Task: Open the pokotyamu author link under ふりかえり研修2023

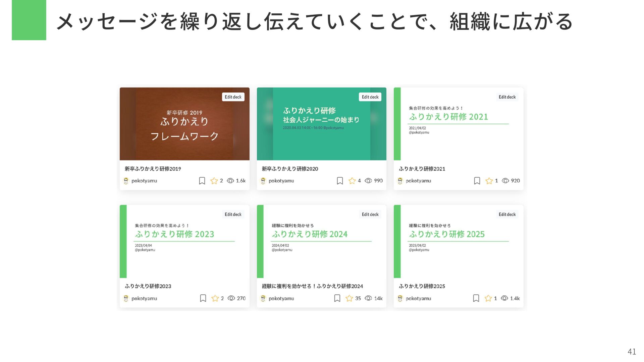Action: point(144,298)
